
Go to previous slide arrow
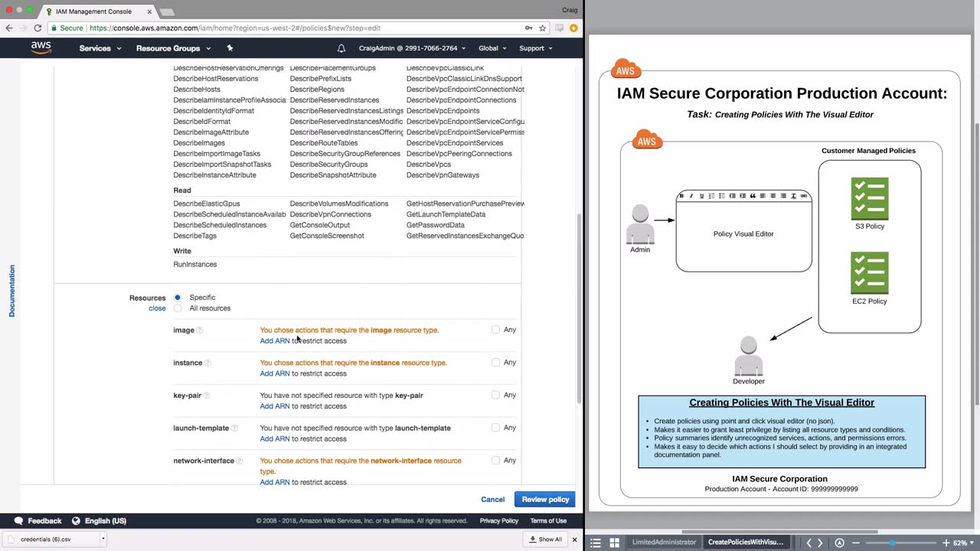[808, 543]
